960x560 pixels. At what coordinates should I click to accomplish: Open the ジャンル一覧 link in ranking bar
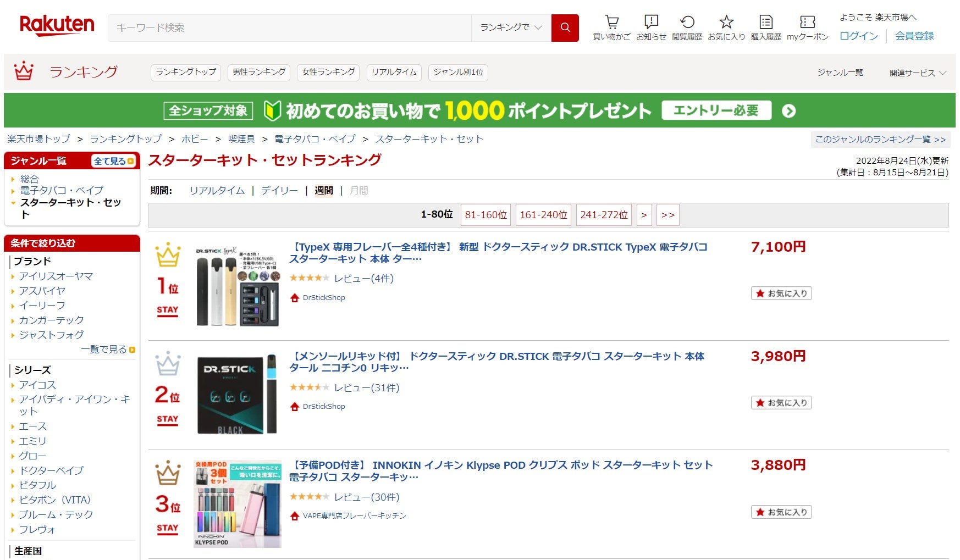click(x=840, y=73)
